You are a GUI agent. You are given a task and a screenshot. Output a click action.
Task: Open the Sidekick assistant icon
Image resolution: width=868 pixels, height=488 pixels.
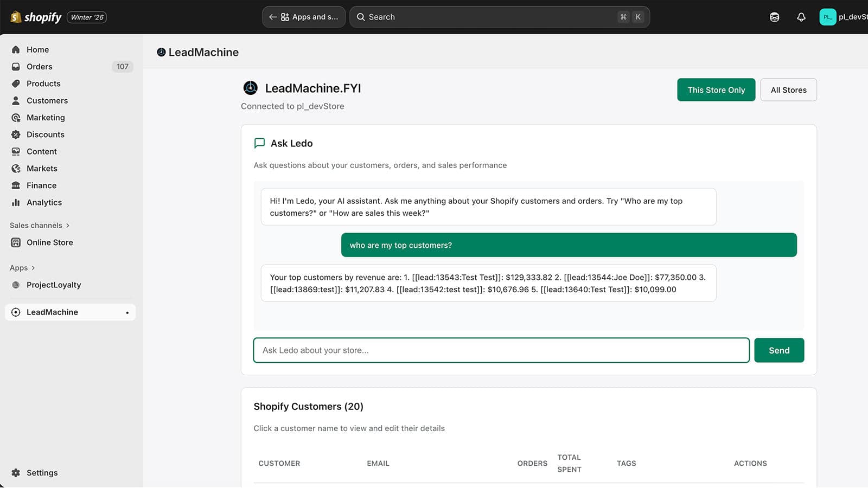tap(775, 17)
